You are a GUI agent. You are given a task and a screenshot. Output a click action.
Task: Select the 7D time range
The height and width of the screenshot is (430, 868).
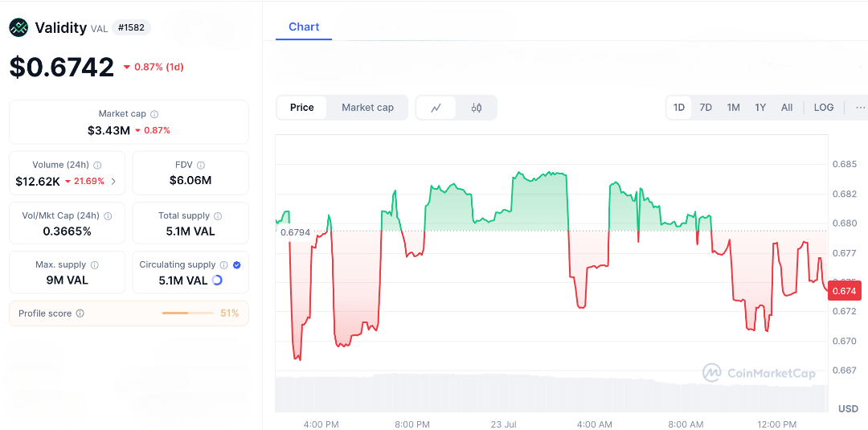(706, 108)
